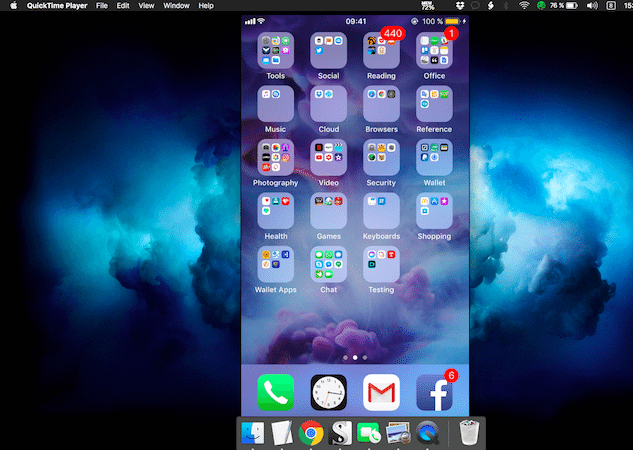The height and width of the screenshot is (450, 633).
Task: Open the Photography folder
Action: click(x=275, y=157)
